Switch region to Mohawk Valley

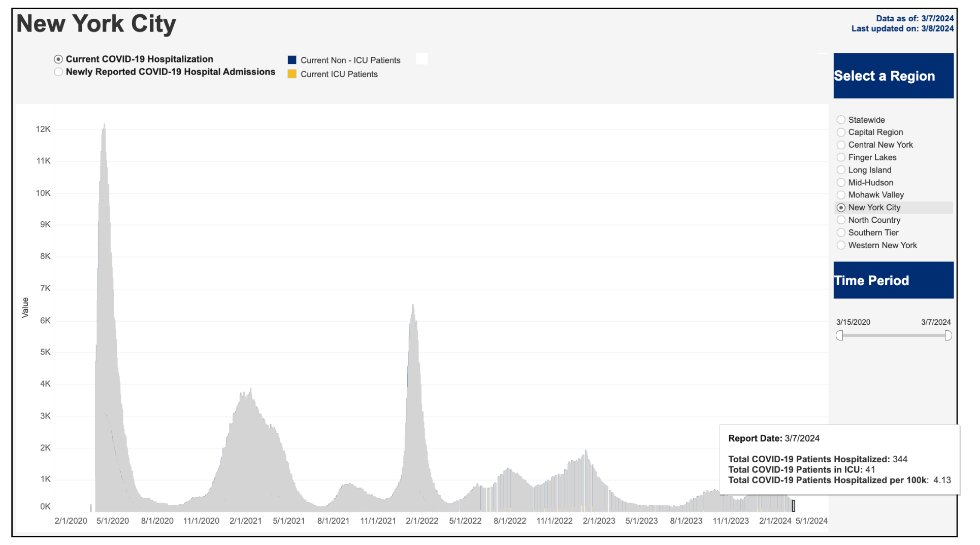[x=841, y=195]
